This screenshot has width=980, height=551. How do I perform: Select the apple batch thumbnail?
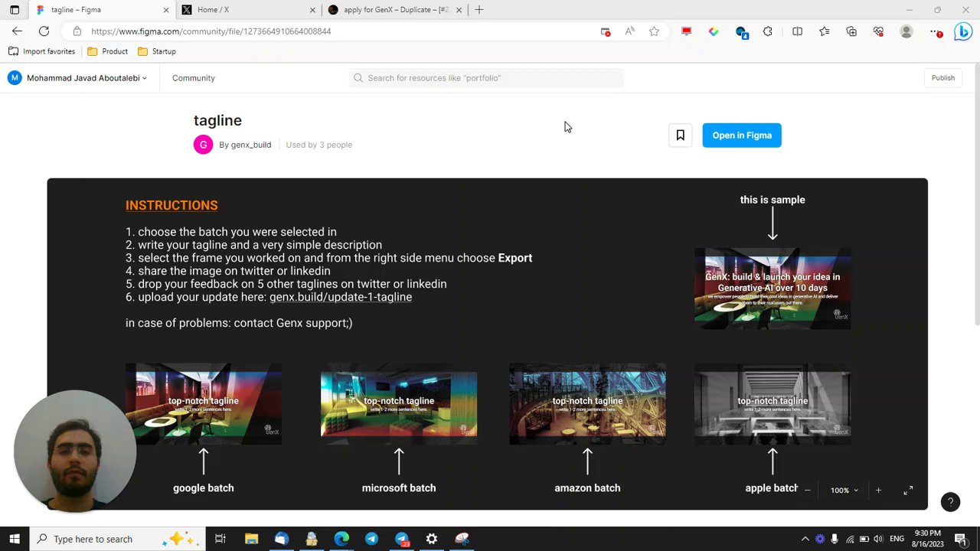click(x=773, y=403)
